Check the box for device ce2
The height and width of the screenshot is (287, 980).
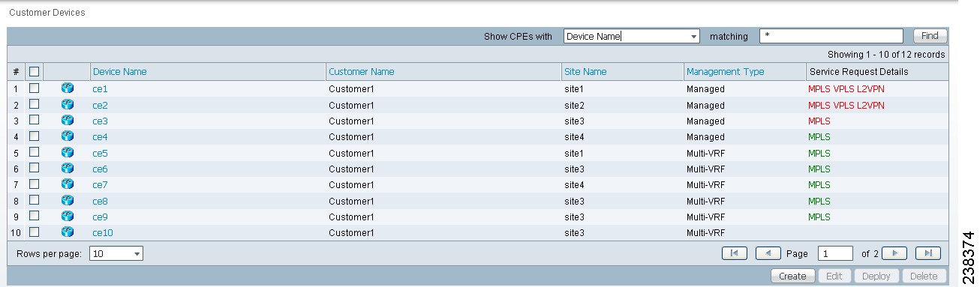point(34,104)
